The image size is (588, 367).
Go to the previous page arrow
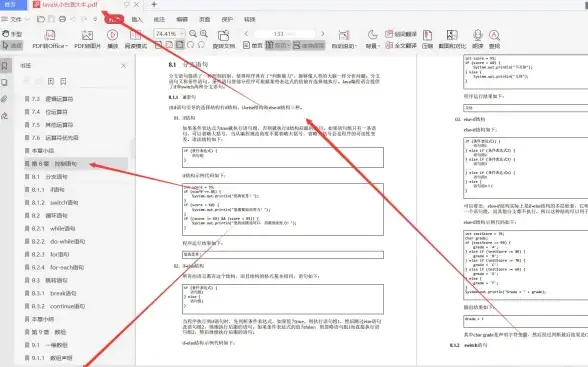pyautogui.click(x=246, y=34)
